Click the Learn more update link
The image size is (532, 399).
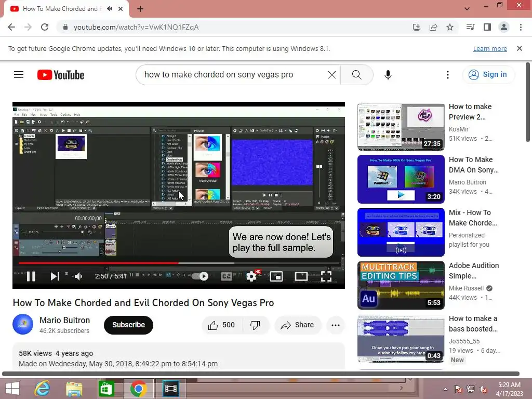pos(490,49)
